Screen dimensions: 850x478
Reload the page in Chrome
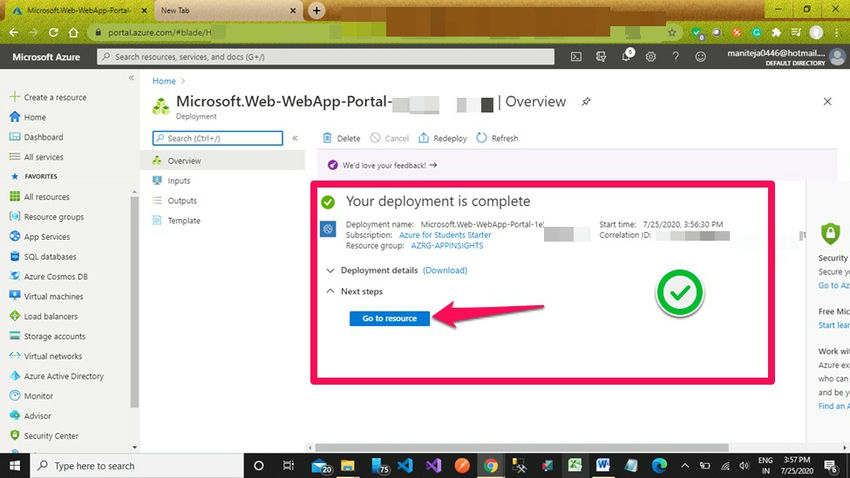point(53,33)
